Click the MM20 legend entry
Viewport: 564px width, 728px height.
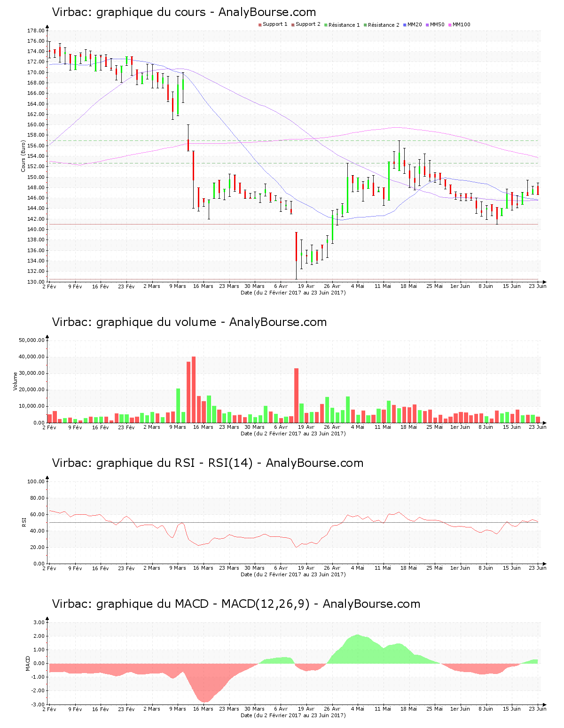[412, 24]
